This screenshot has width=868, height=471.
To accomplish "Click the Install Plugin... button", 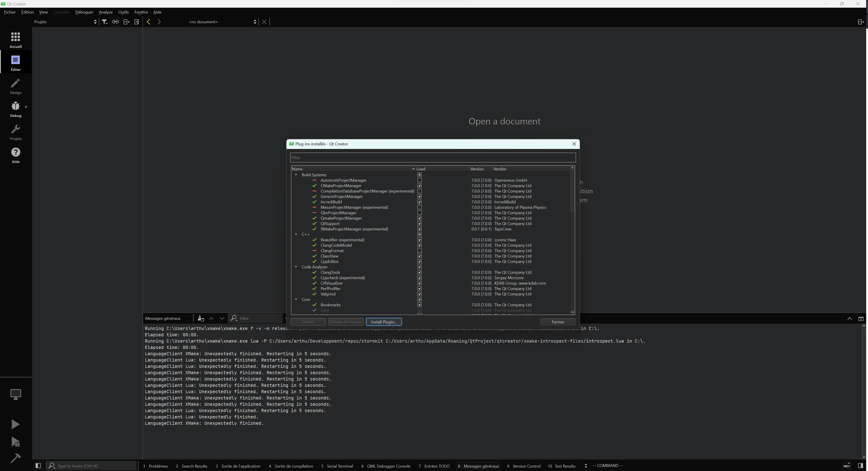I will click(x=383, y=322).
